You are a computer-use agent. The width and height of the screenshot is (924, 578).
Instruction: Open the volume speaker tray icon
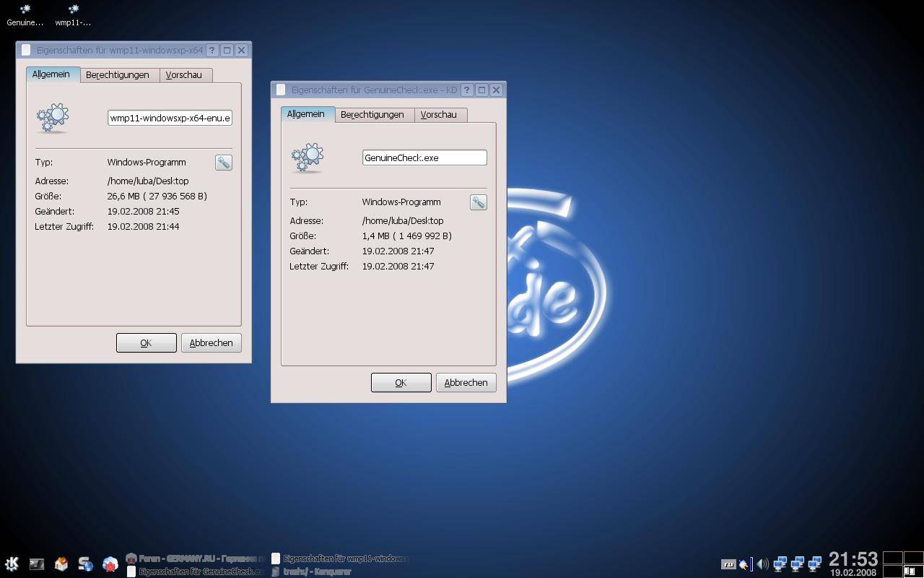point(762,564)
